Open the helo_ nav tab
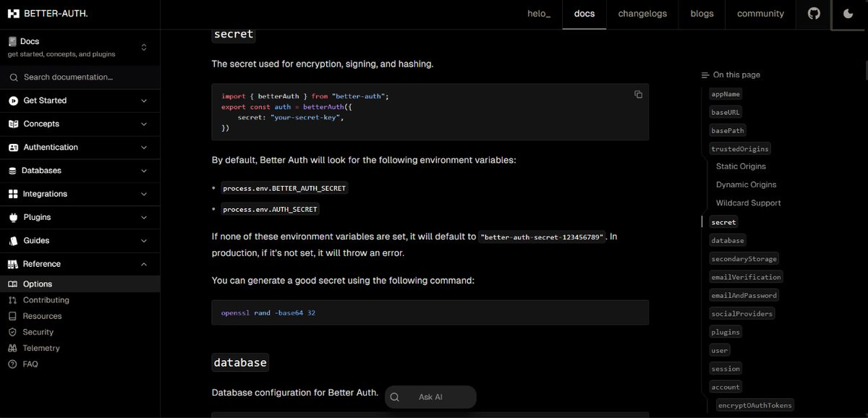 click(x=539, y=14)
